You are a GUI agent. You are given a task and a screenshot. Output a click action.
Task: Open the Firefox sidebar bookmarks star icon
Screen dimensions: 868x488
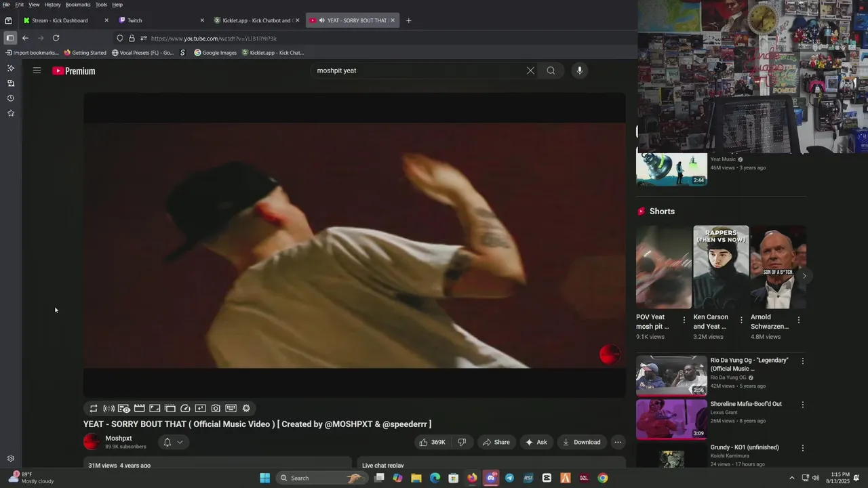[11, 113]
